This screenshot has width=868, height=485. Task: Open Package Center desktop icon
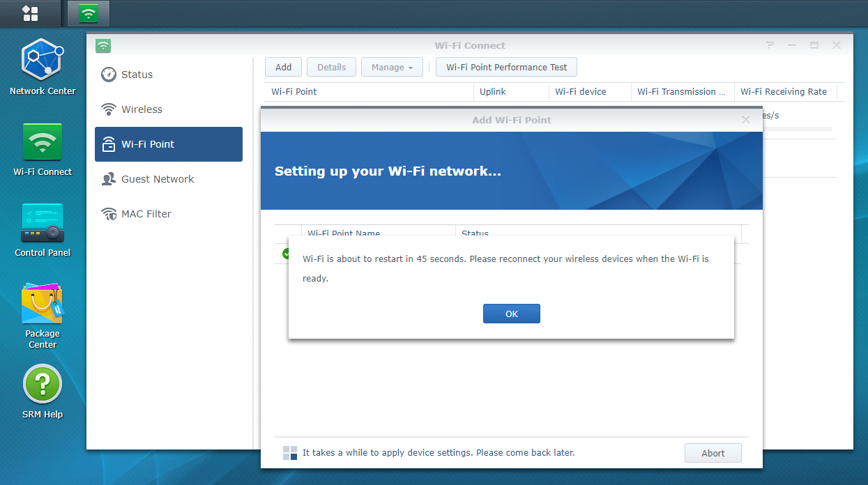43,305
